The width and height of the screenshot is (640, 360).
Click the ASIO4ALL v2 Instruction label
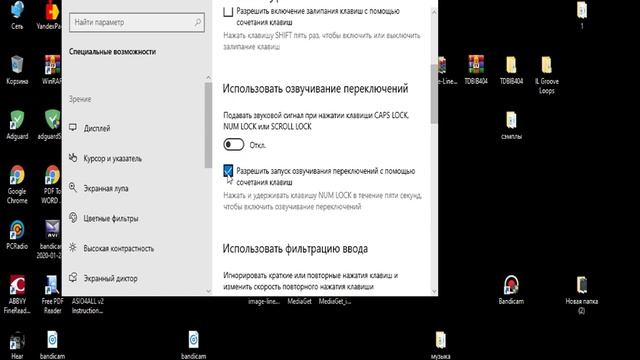coord(88,306)
